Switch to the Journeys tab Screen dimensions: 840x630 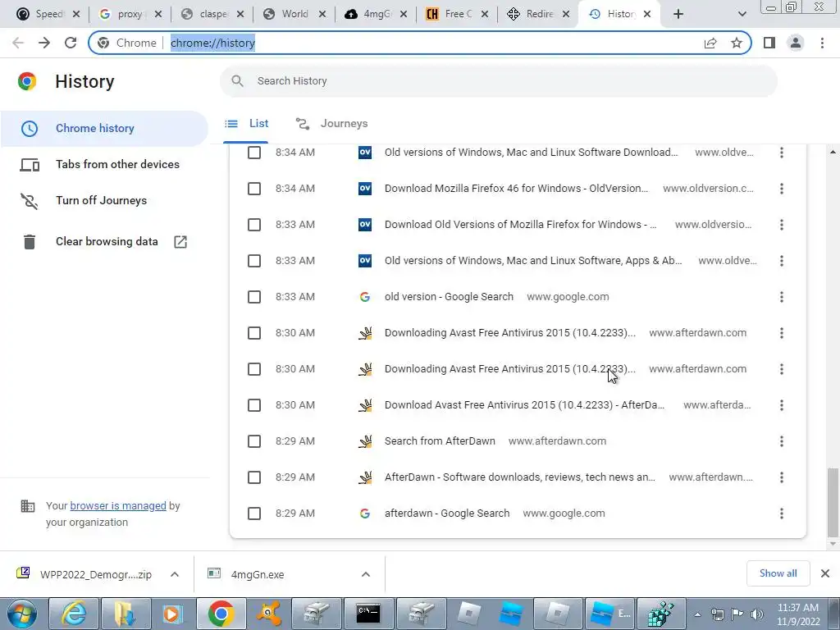[x=331, y=124]
